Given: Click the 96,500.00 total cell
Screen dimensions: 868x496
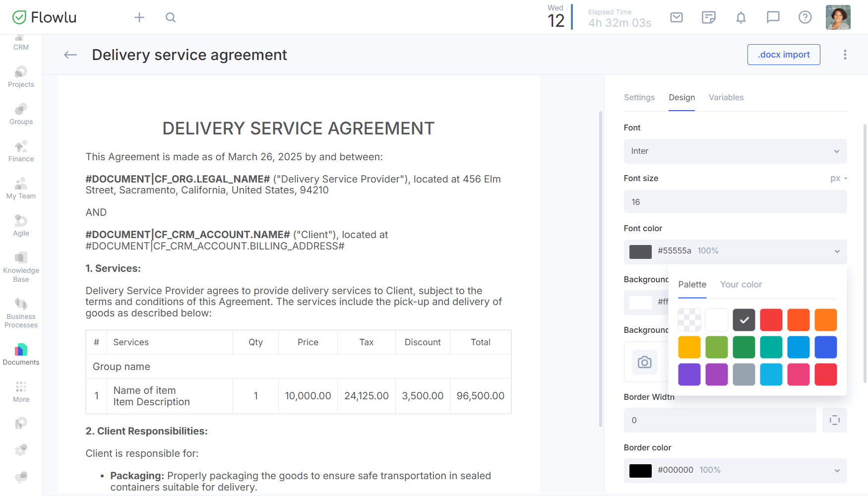Looking at the screenshot, I should coord(480,396).
